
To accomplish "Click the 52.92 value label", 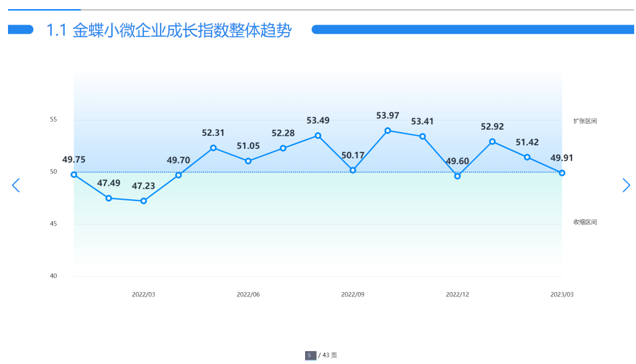I will pos(493,127).
